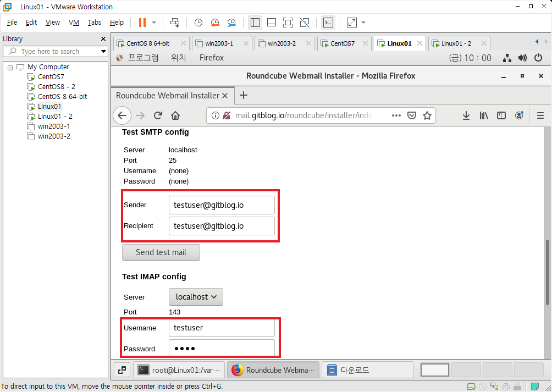Close the Roundcube Webmail Installer browser tab
The width and height of the screenshot is (552, 392).
coord(225,95)
